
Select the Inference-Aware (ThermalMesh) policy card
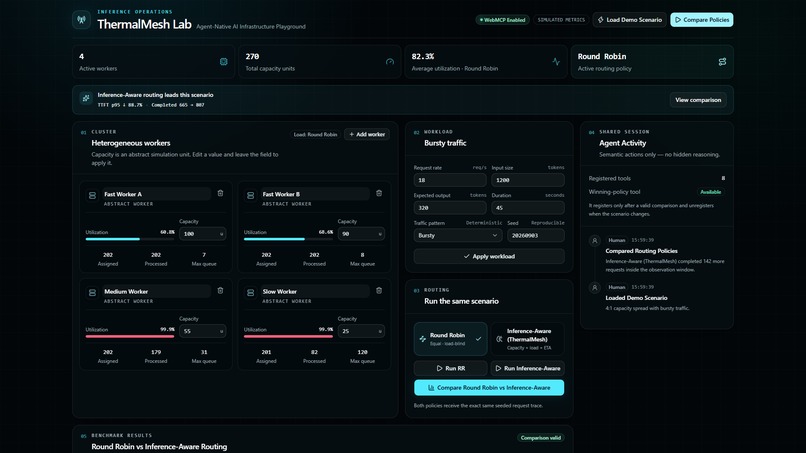[x=527, y=339]
